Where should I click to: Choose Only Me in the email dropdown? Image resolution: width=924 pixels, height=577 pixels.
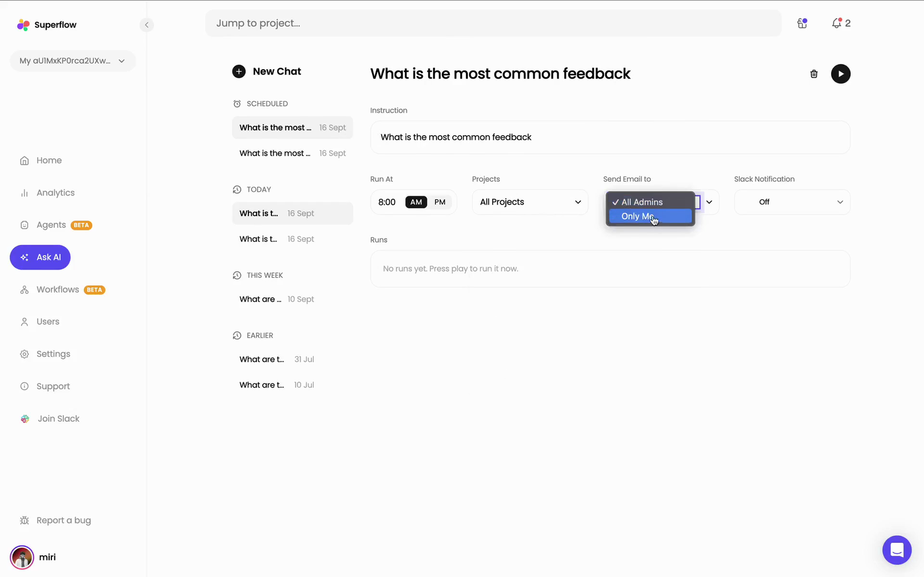coord(650,216)
